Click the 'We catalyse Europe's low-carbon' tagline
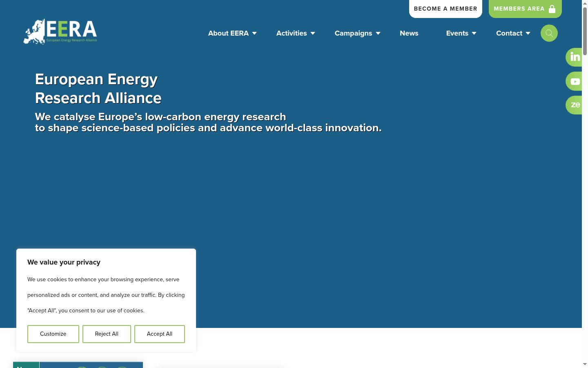The width and height of the screenshot is (588, 368). coord(208,122)
